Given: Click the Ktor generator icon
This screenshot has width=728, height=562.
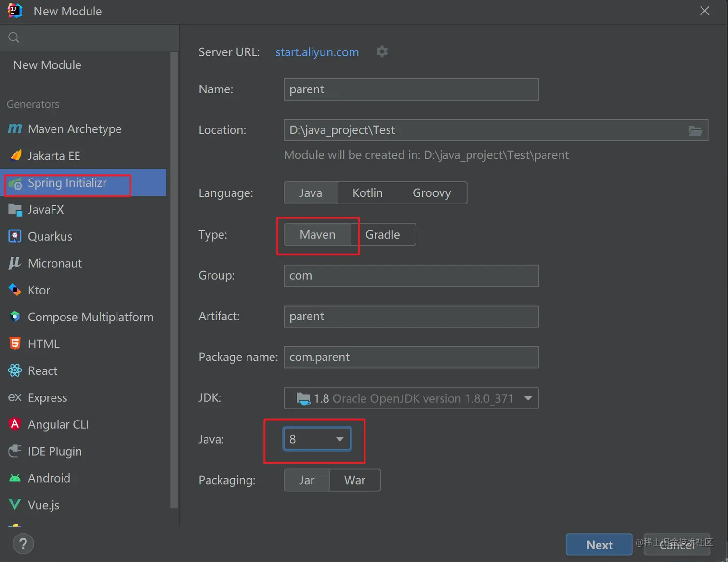Looking at the screenshot, I should pyautogui.click(x=15, y=290).
